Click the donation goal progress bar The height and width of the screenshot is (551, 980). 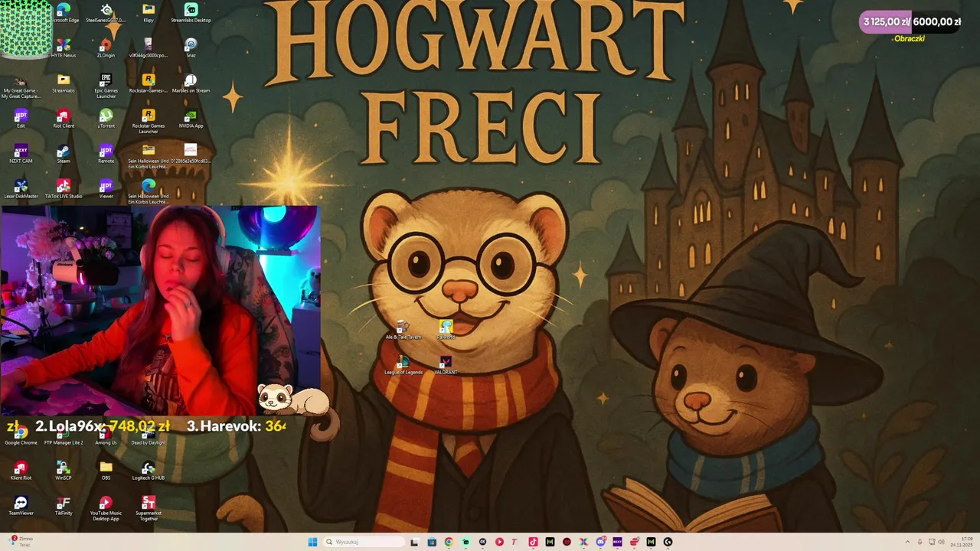tap(910, 22)
